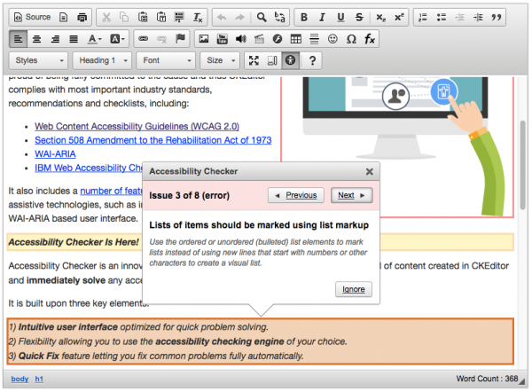
Task: Open the About question mark
Action: tap(312, 60)
